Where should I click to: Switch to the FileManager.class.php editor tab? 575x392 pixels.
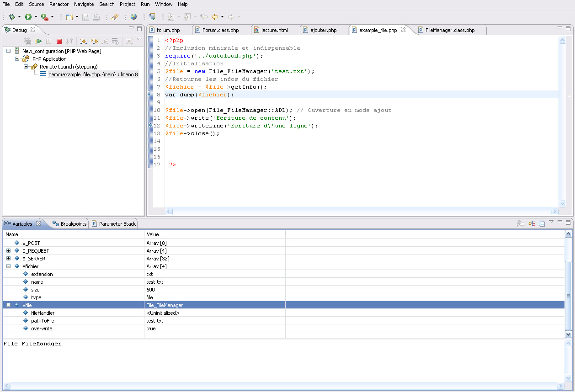click(x=449, y=30)
